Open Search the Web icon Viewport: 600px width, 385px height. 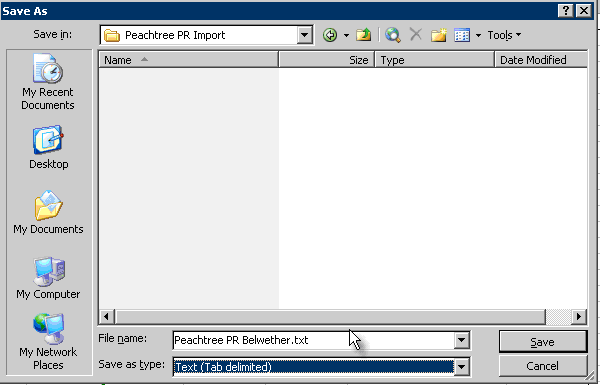[x=393, y=35]
